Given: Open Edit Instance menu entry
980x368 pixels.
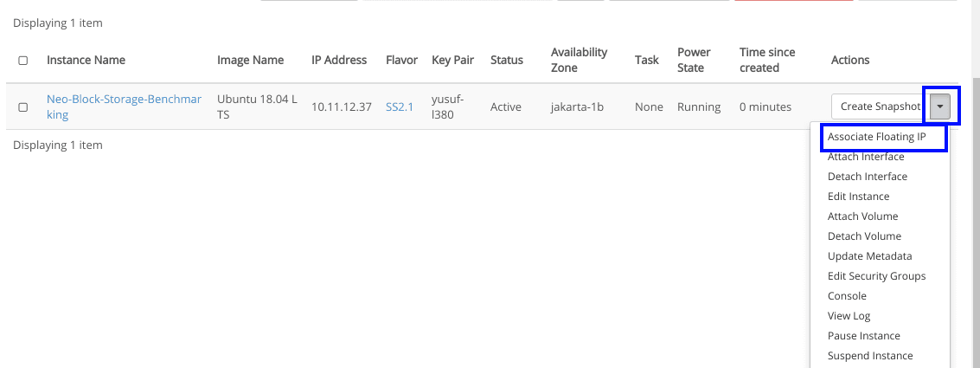Looking at the screenshot, I should click(x=858, y=197).
